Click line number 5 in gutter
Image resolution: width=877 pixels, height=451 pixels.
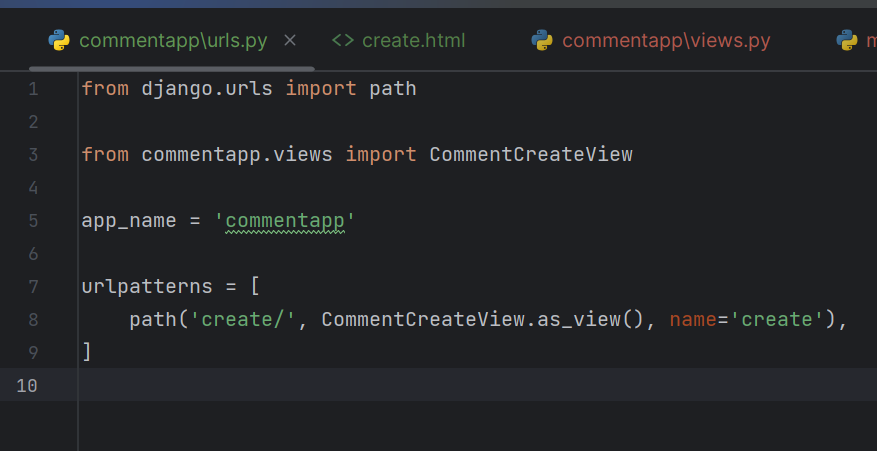click(33, 220)
